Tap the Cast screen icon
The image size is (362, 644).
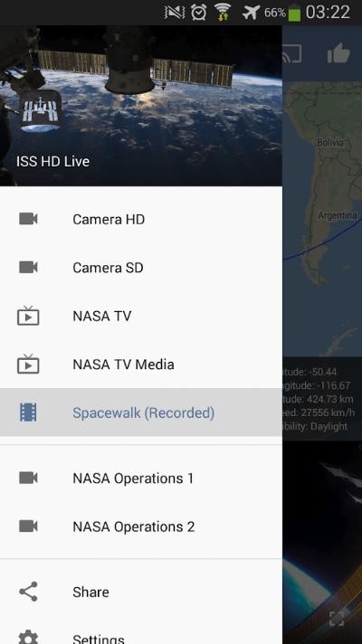click(x=292, y=53)
